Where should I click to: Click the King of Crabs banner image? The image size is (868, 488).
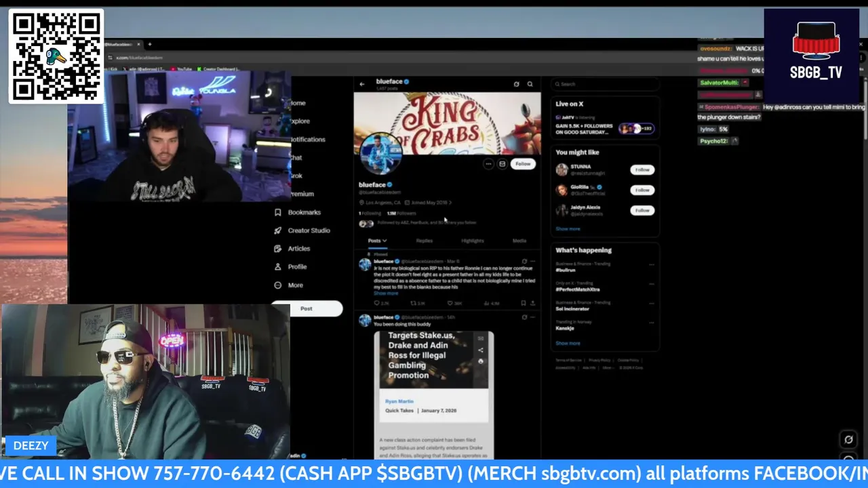(448, 123)
